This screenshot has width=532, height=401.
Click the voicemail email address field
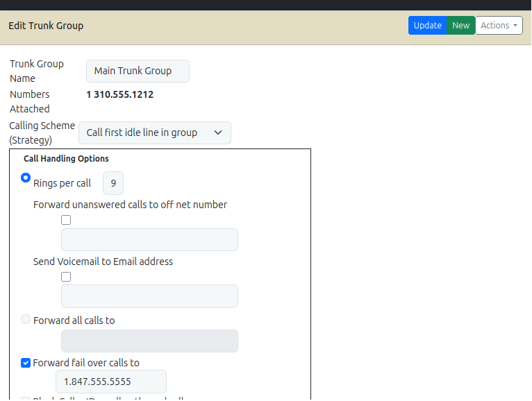click(x=149, y=296)
